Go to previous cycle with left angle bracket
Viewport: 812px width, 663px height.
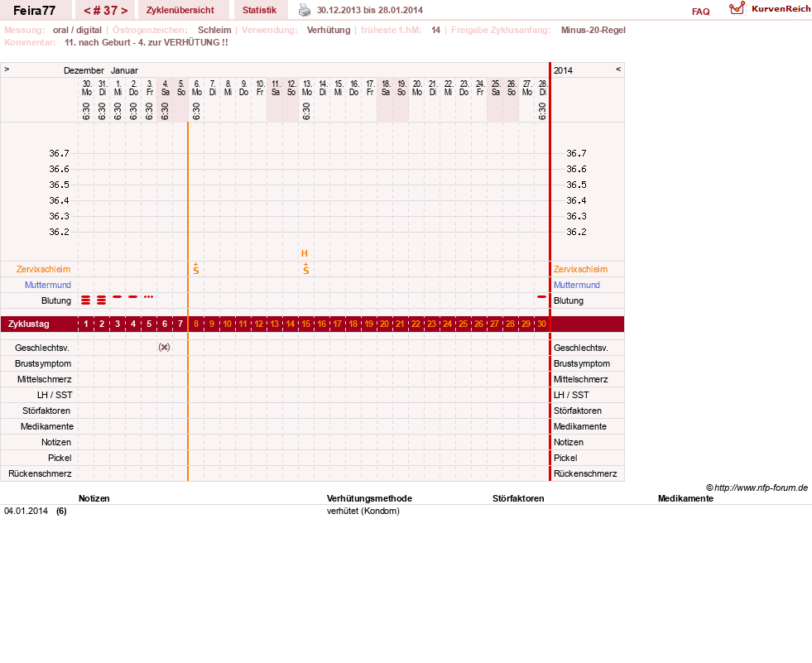[87, 11]
